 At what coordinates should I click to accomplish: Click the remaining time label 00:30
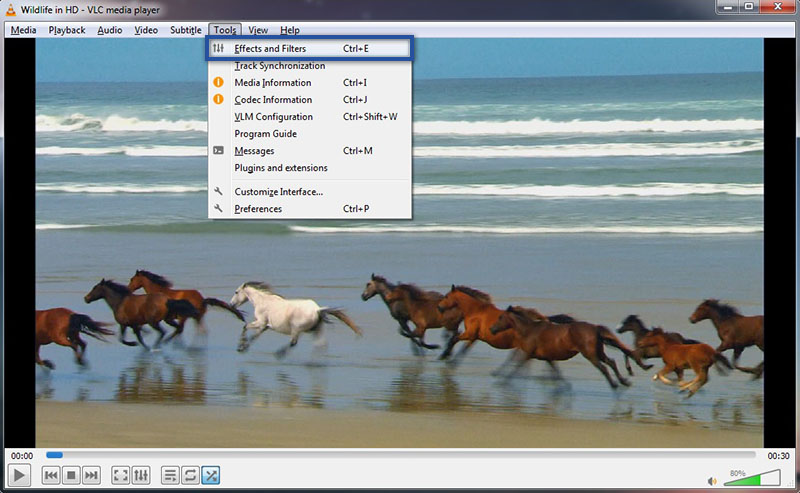coord(778,456)
